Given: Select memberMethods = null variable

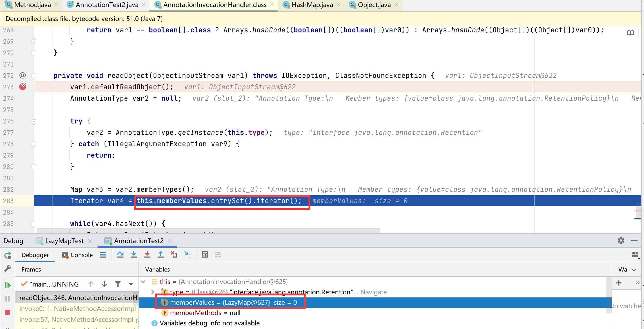Looking at the screenshot, I should pyautogui.click(x=205, y=313).
